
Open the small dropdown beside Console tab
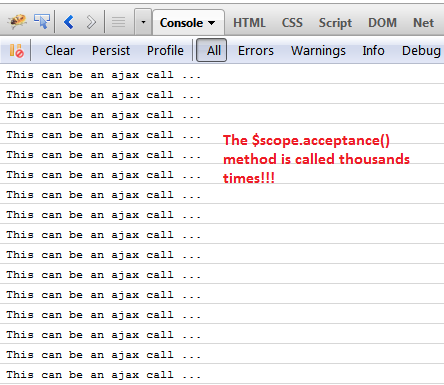[x=143, y=22]
